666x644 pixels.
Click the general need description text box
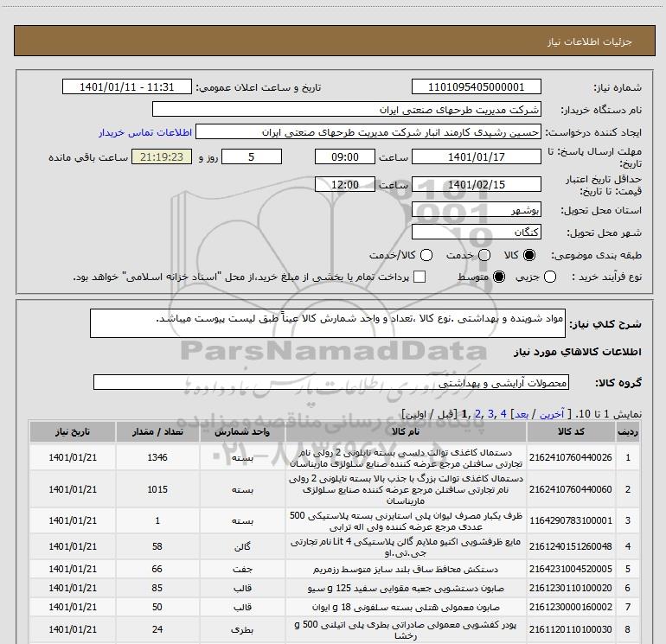(328, 323)
